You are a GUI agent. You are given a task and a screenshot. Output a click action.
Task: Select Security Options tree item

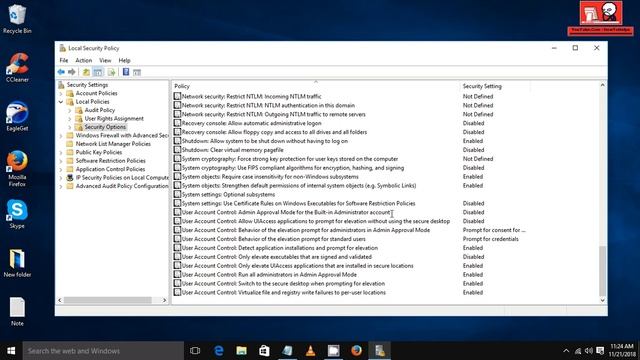pos(105,127)
